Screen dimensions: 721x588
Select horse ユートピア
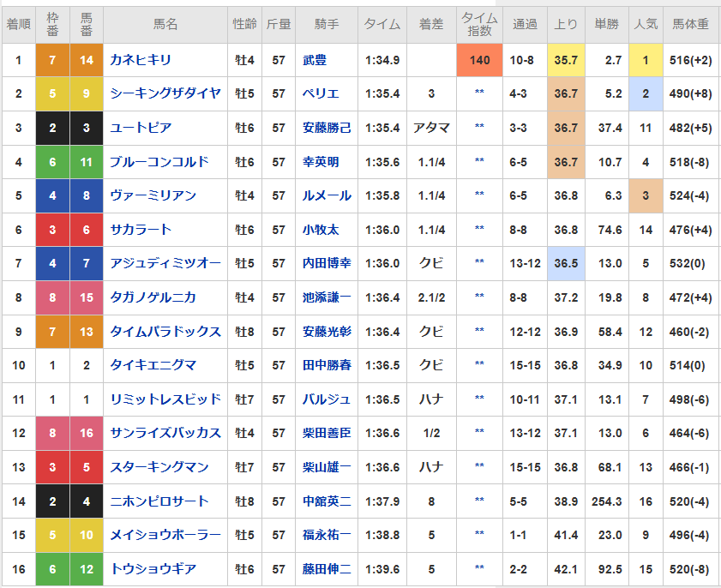(141, 128)
